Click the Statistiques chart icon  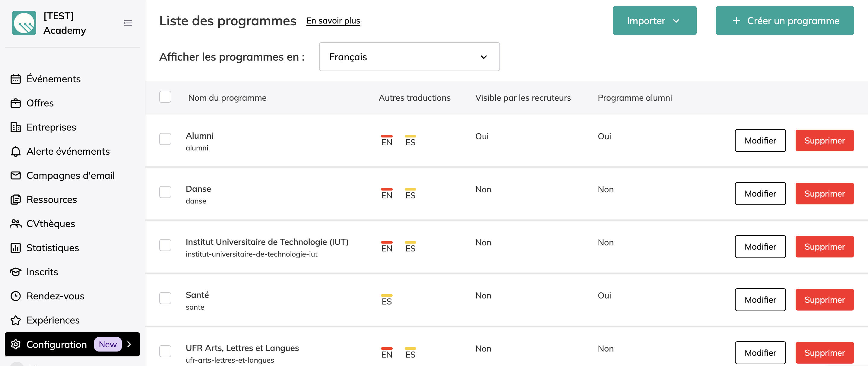15,248
